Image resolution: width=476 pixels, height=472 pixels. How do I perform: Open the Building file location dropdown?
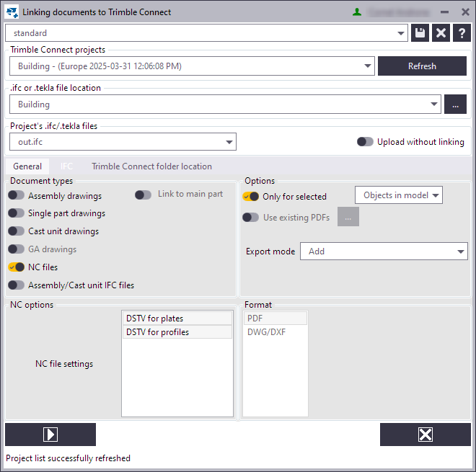pos(225,104)
